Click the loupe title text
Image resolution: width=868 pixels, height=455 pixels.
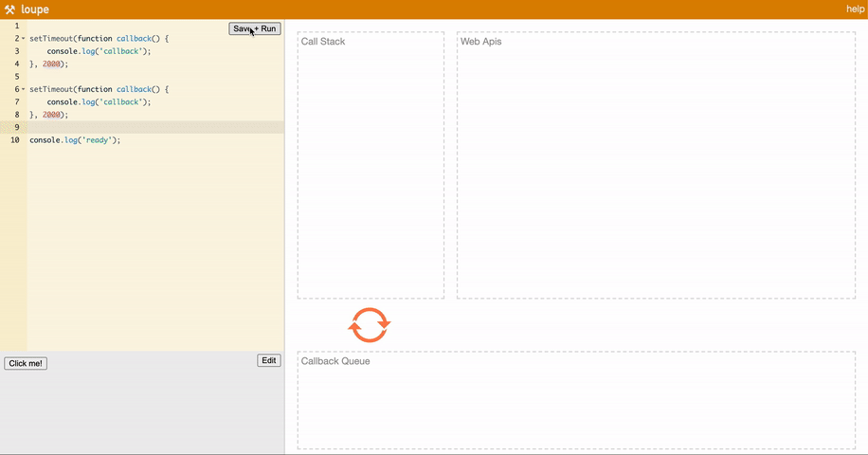click(x=35, y=9)
